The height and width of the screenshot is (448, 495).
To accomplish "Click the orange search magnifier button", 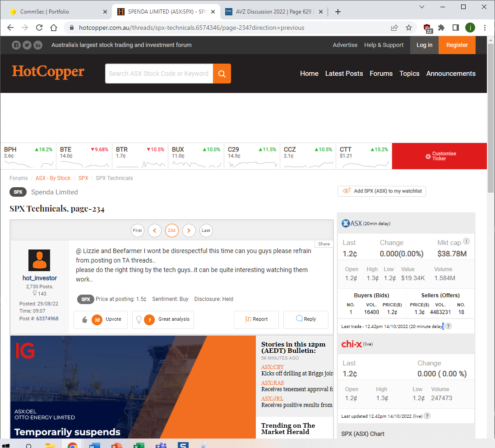I will click(x=222, y=74).
